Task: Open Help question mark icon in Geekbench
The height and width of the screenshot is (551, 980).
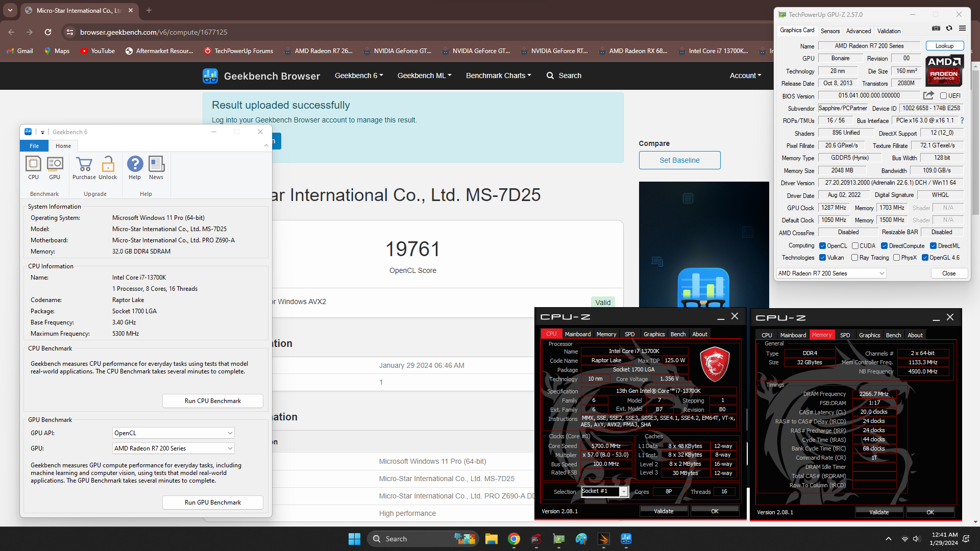Action: (x=135, y=168)
